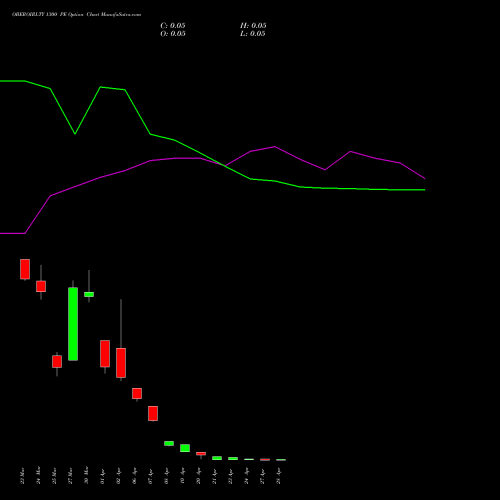The width and height of the screenshot is (500, 500).
Task: Click the tall green candle for 27 Mar
Action: [73, 324]
